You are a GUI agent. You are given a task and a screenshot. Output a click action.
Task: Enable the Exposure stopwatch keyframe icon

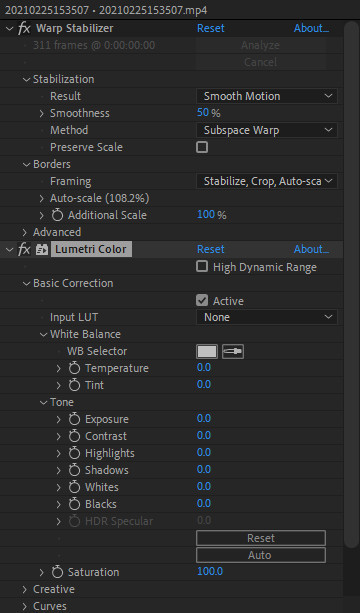pyautogui.click(x=74, y=419)
